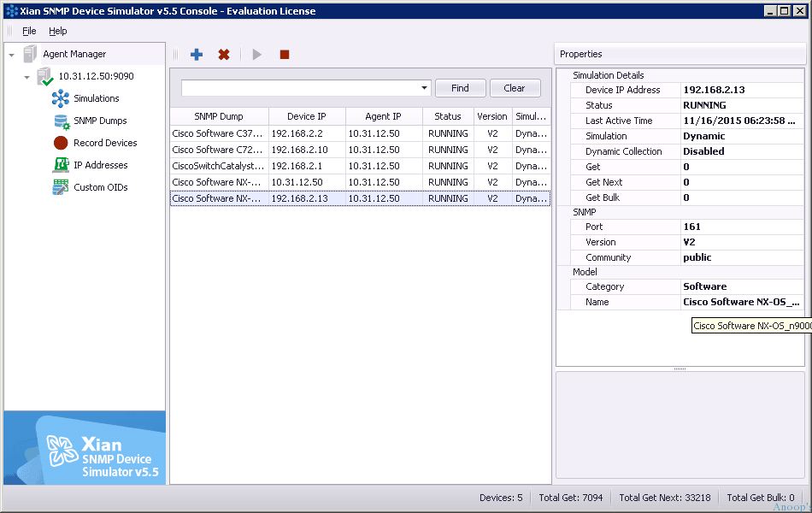Viewport: 812px width, 513px height.
Task: Click the Clear button
Action: coord(515,88)
